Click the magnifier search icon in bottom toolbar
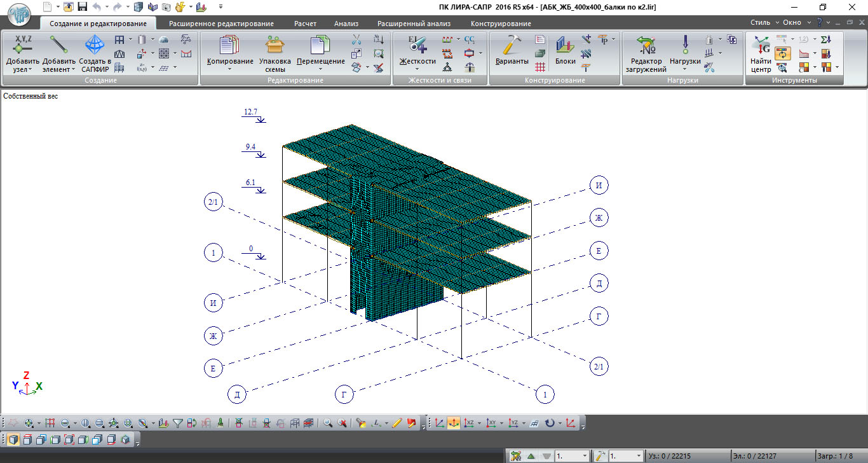The height and width of the screenshot is (463, 868). pyautogui.click(x=328, y=423)
